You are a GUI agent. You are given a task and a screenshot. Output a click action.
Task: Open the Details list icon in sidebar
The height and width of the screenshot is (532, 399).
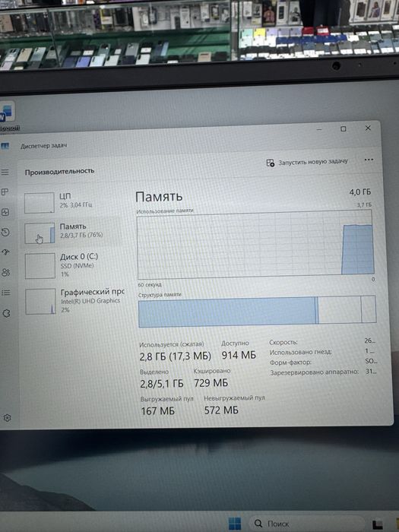click(x=6, y=293)
